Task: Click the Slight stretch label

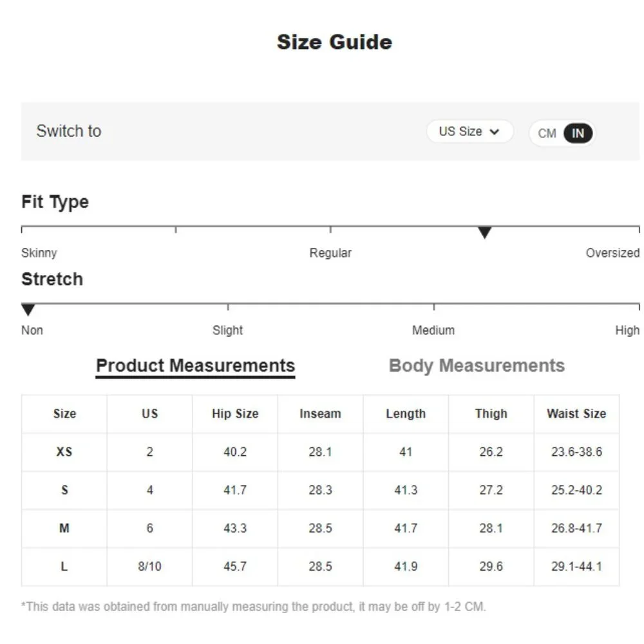Action: pyautogui.click(x=228, y=330)
